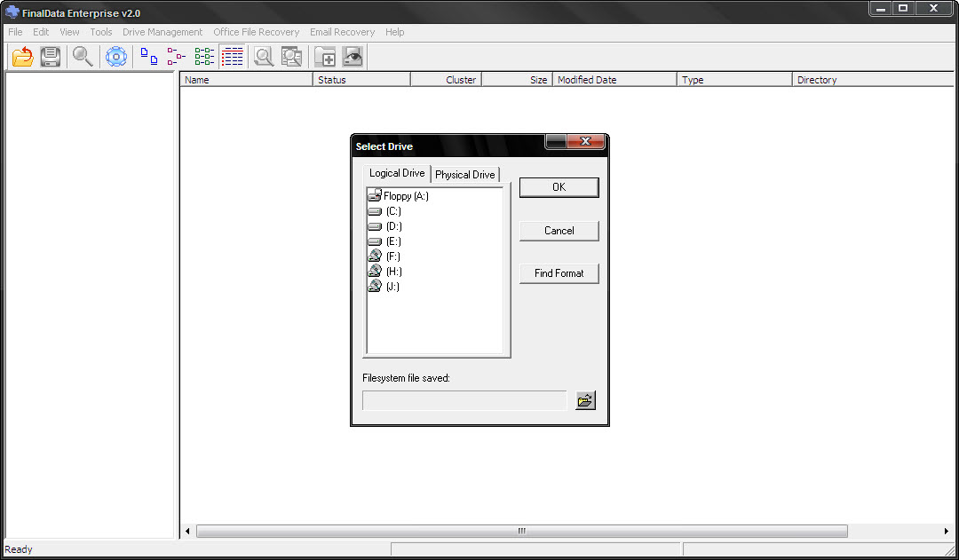Maximize the FinalData Enterprise window
The image size is (959, 560).
[903, 9]
